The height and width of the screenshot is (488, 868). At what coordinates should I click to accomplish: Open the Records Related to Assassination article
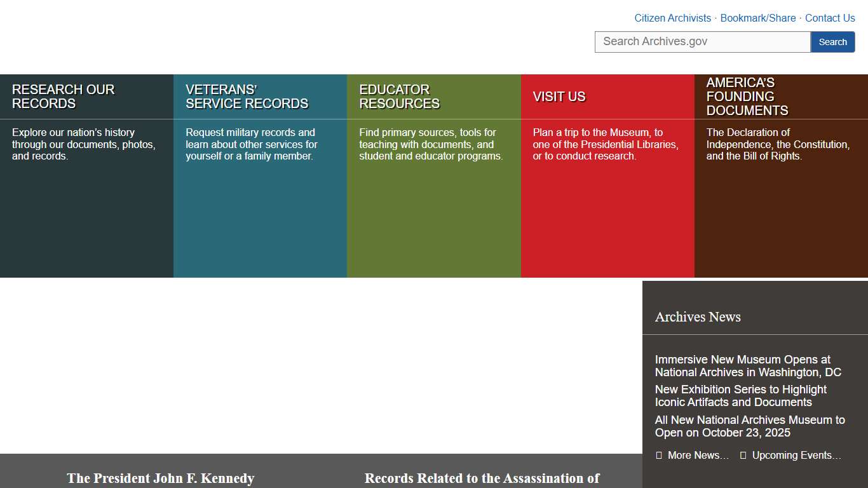482,478
